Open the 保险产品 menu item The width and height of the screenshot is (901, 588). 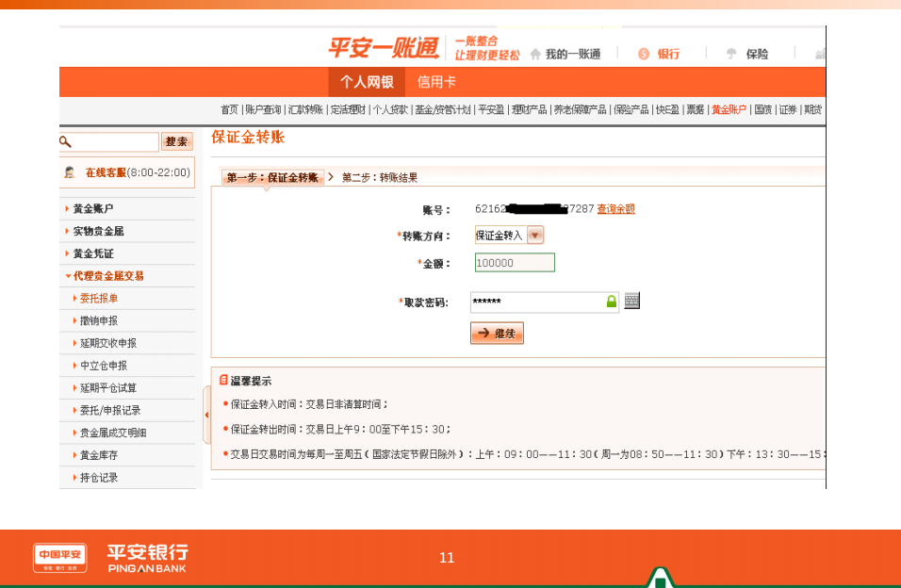click(x=631, y=110)
